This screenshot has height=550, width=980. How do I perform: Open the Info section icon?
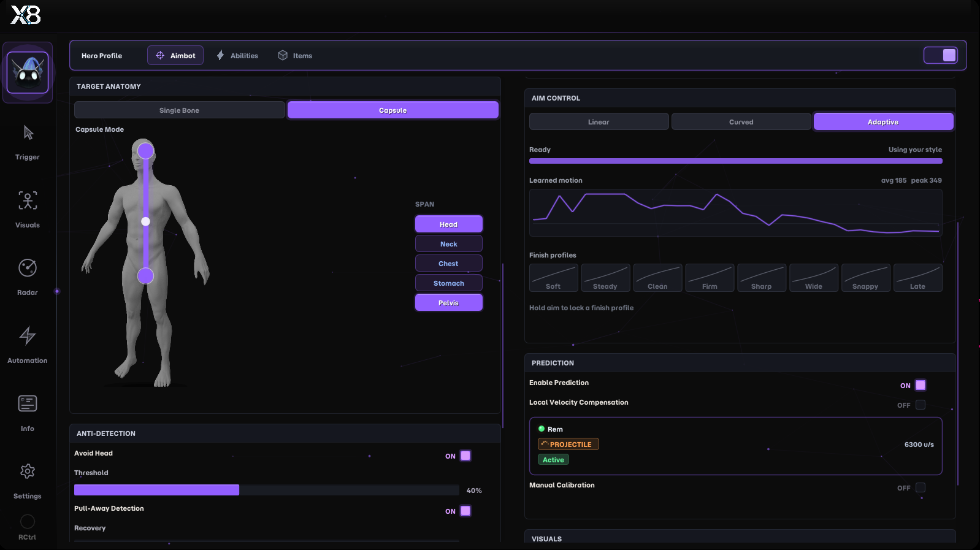(28, 403)
